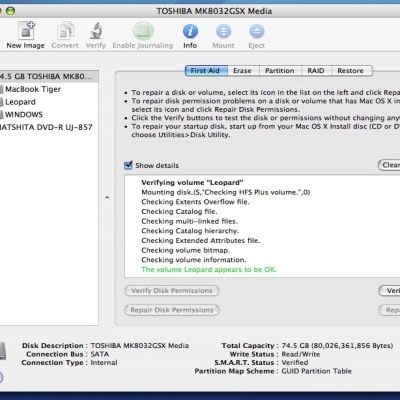Click the sidebar divider handle dot
400x400 pixels.
pyautogui.click(x=107, y=198)
